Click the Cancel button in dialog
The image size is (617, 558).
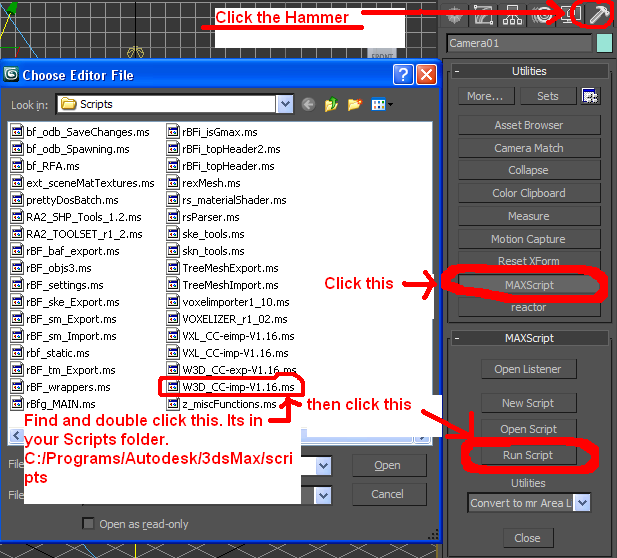pyautogui.click(x=389, y=494)
